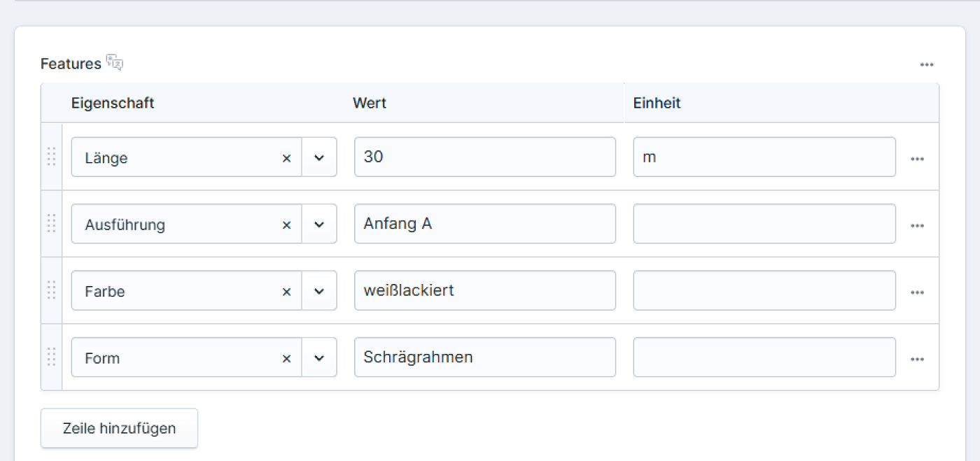This screenshot has width=980, height=461.
Task: Click the empty Einheit field for Form
Action: point(764,357)
